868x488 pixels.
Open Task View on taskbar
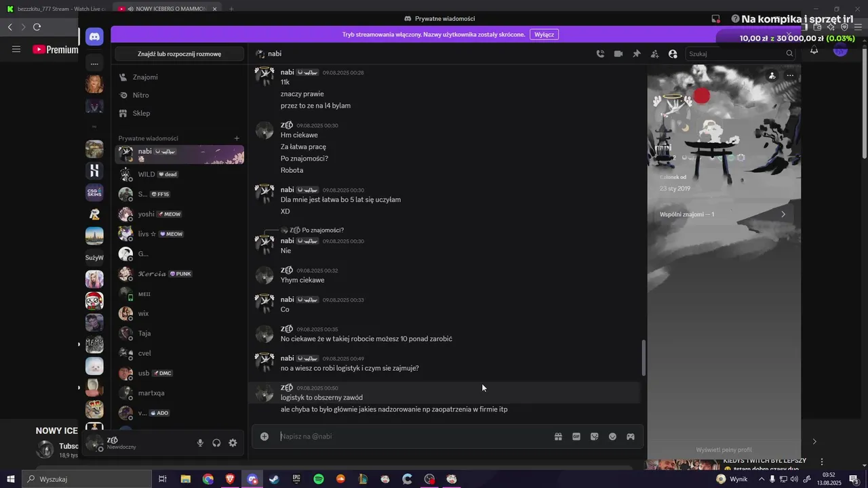(163, 479)
